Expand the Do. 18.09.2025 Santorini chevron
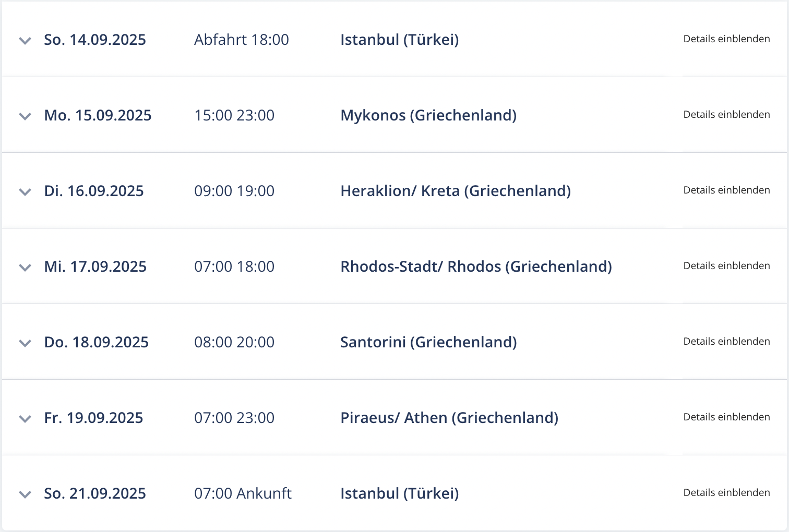This screenshot has width=789, height=532. point(25,343)
